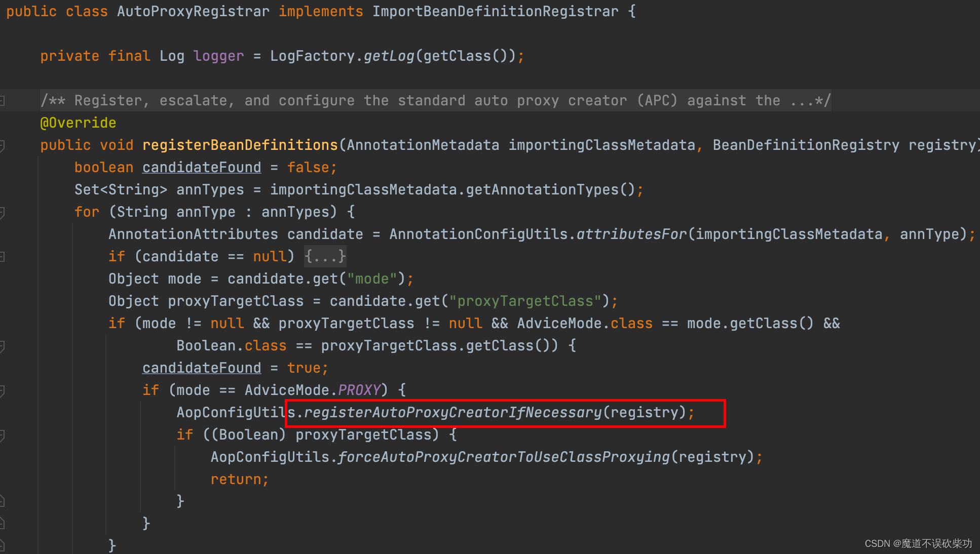Click the attributesFor static method call
The width and height of the screenshot is (980, 554).
(x=631, y=234)
